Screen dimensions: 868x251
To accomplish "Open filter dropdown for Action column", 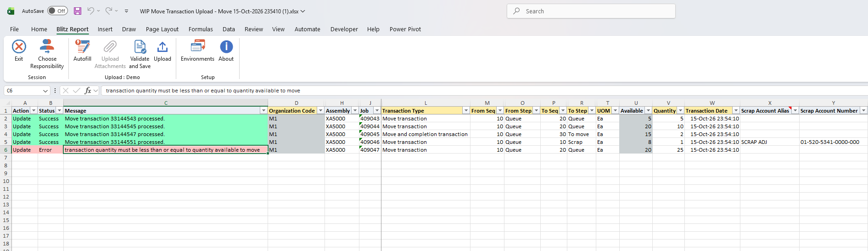I will pos(34,111).
